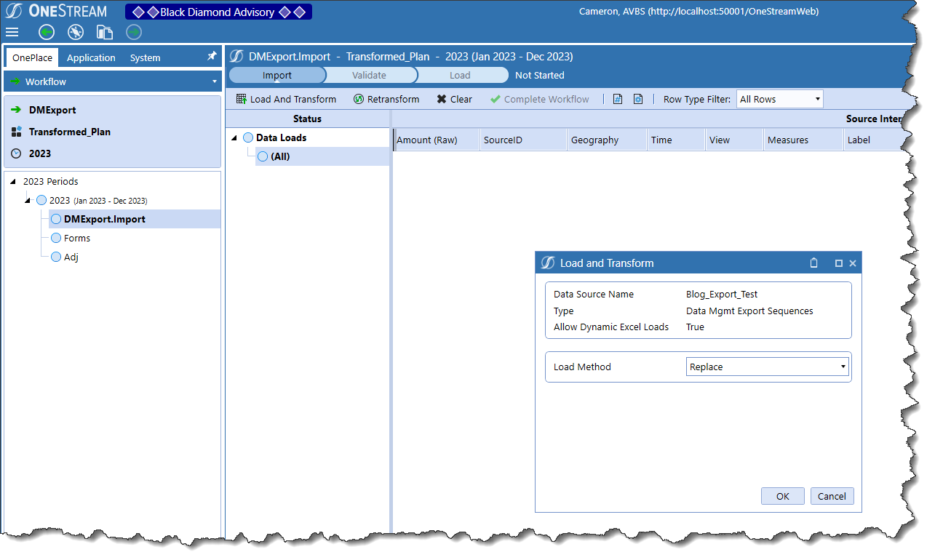Select Forms in the periods tree
Screen dimensions: 935x560
click(77, 238)
